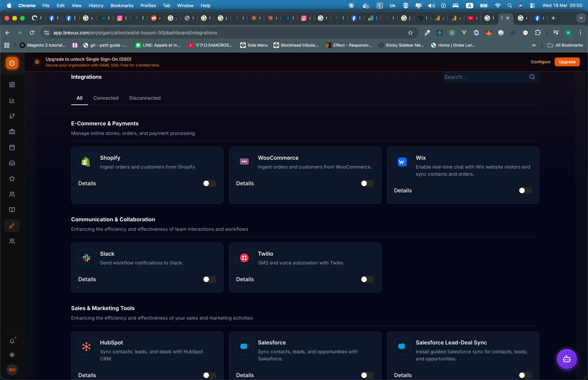Show hidden bookmarks with the double chevron
The height and width of the screenshot is (380, 588).
[534, 45]
